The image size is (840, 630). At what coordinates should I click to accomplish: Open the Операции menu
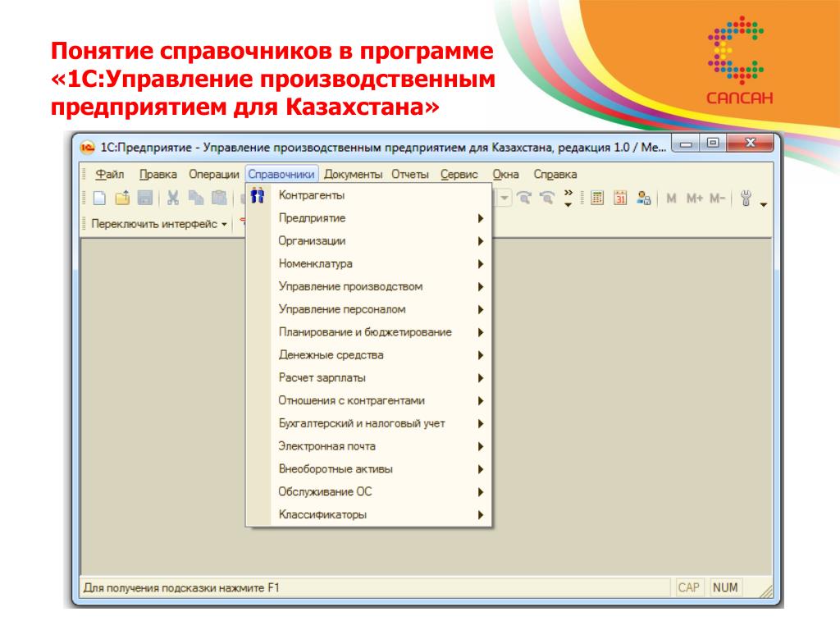[214, 175]
